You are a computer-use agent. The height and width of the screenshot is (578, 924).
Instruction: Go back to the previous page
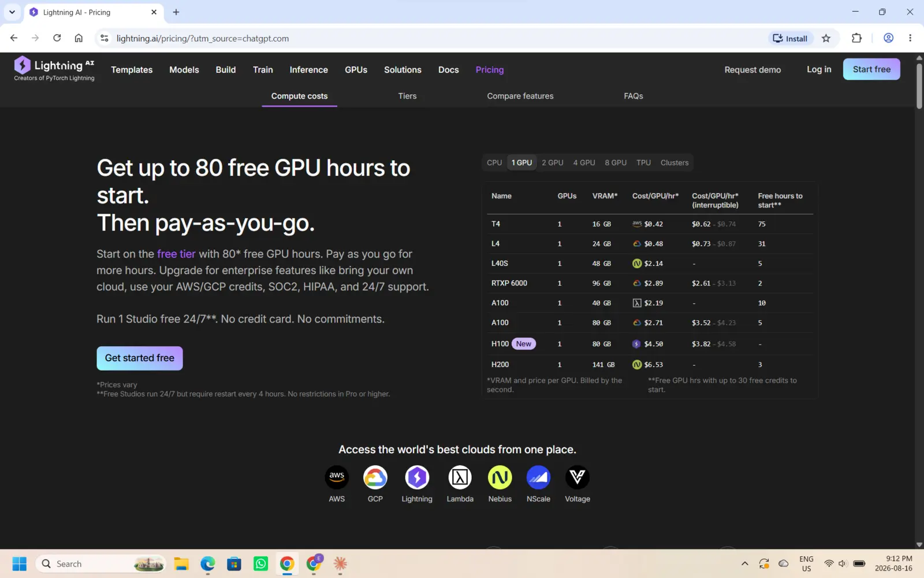(14, 38)
